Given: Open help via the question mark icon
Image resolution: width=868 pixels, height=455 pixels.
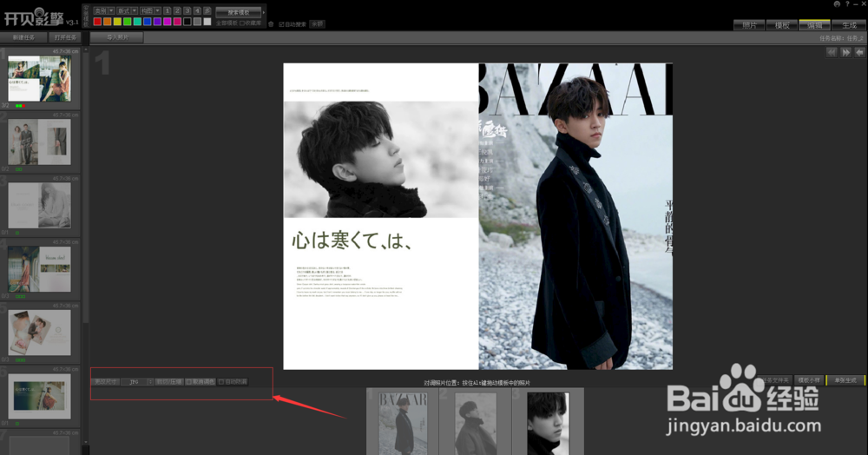Looking at the screenshot, I should 847,3.
